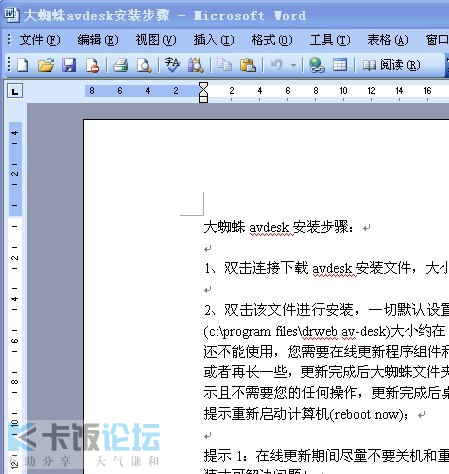Click the line starting 或者再长一些
The image size is (449, 474).
(326, 372)
